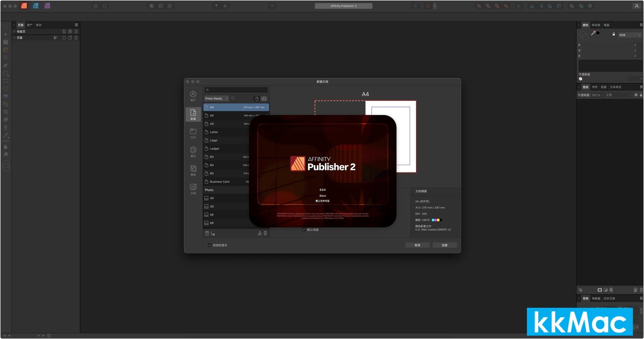Select the Letter preset row
Viewport: 644px width, 339px height.
point(226,132)
